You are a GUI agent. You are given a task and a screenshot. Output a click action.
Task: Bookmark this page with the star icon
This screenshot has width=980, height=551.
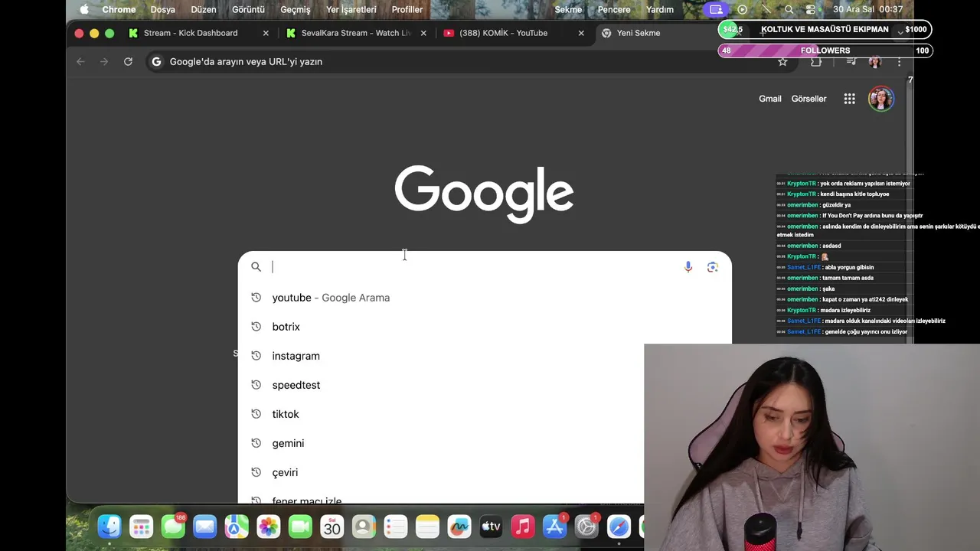[782, 61]
